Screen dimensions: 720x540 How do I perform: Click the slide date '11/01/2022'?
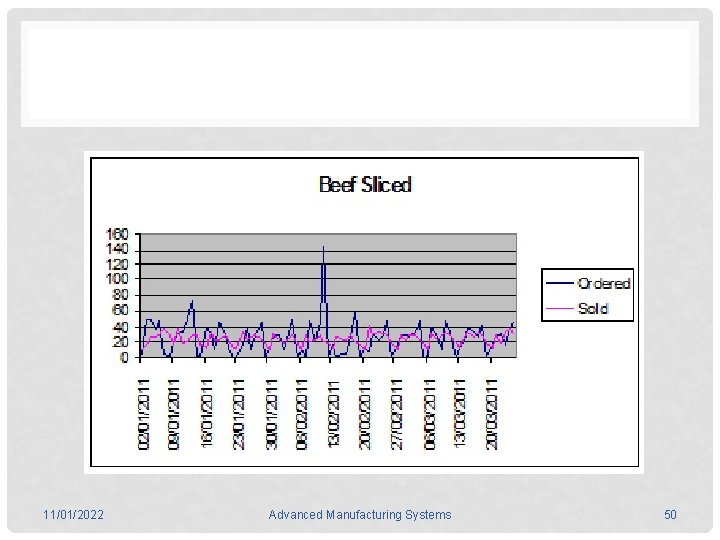click(x=73, y=514)
